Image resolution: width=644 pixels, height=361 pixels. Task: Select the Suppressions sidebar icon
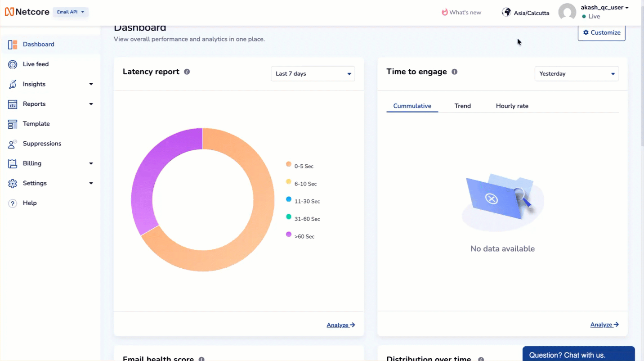(12, 144)
